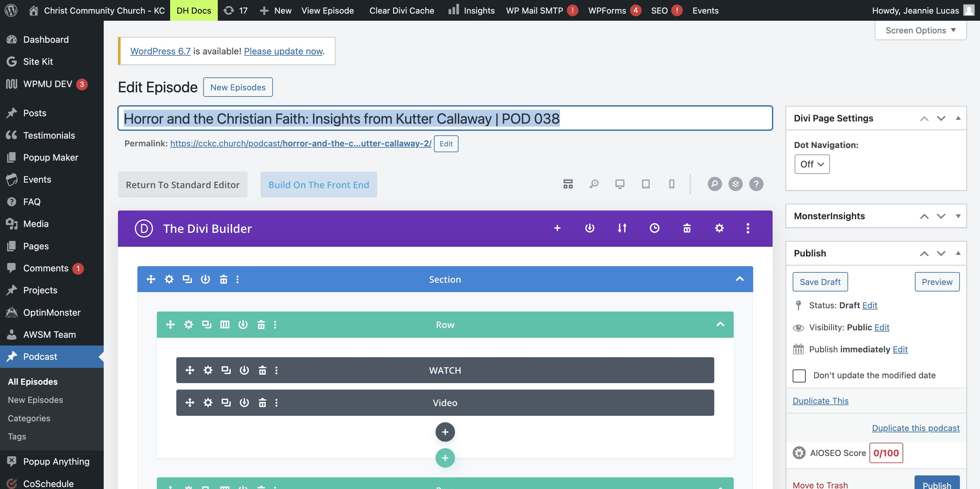Collapse the first Row with chevron
The image size is (980, 489).
pos(720,324)
